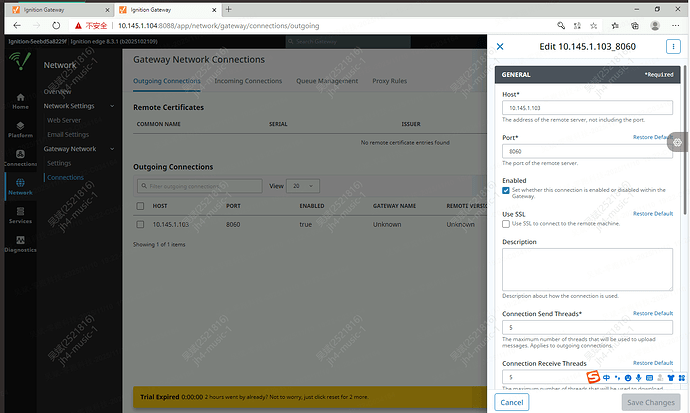Check the 10.145.1.103 row checkbox

(140, 224)
